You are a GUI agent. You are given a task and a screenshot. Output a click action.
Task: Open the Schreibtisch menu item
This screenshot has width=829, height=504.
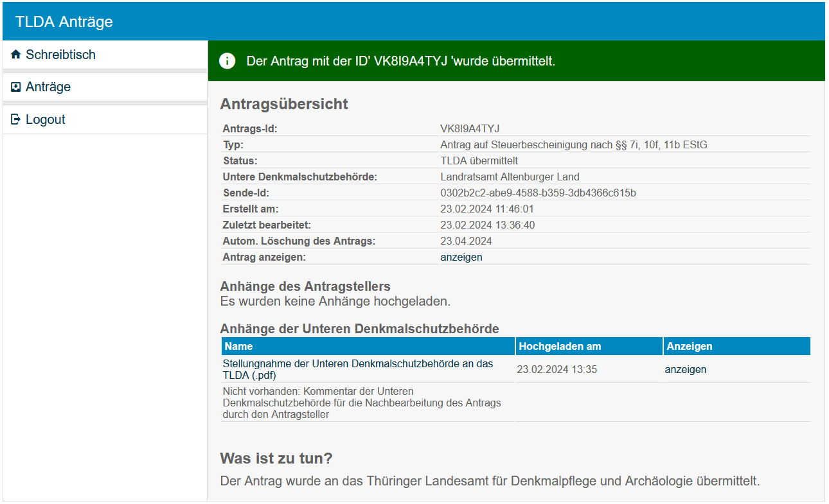point(60,55)
